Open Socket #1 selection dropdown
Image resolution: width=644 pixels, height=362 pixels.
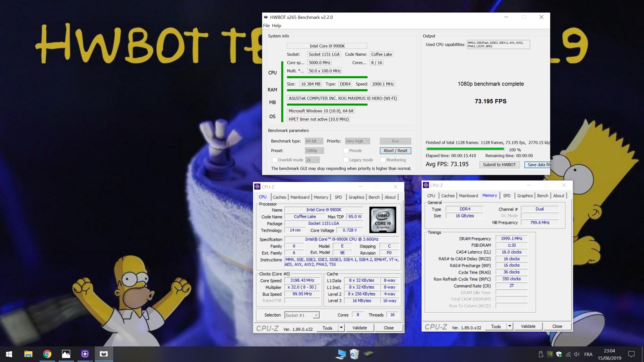tap(302, 315)
